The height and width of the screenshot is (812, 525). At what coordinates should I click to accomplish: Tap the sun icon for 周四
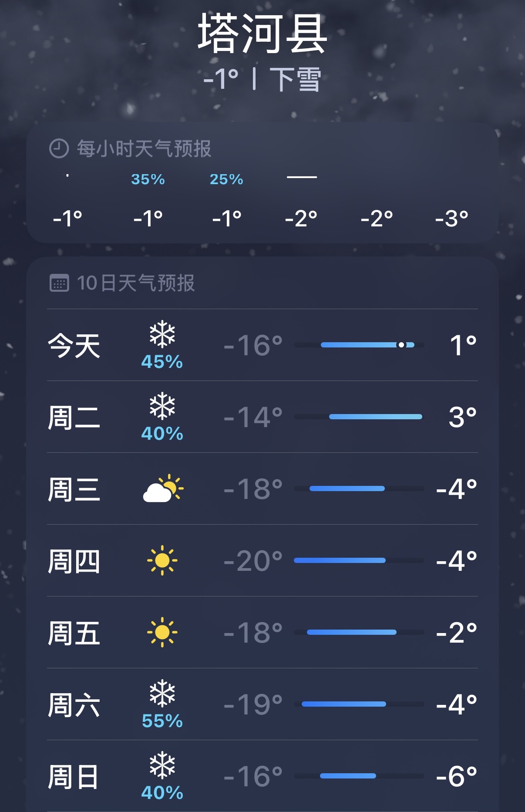[162, 560]
